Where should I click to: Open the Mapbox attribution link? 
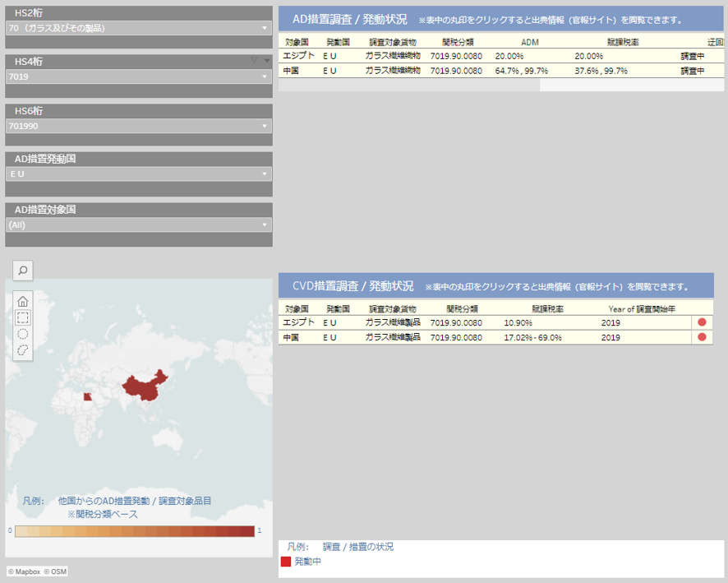(x=24, y=571)
